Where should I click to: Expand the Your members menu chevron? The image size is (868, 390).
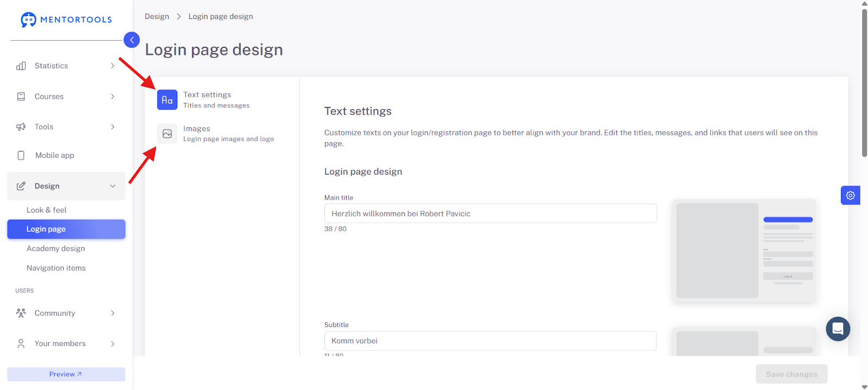pyautogui.click(x=113, y=343)
